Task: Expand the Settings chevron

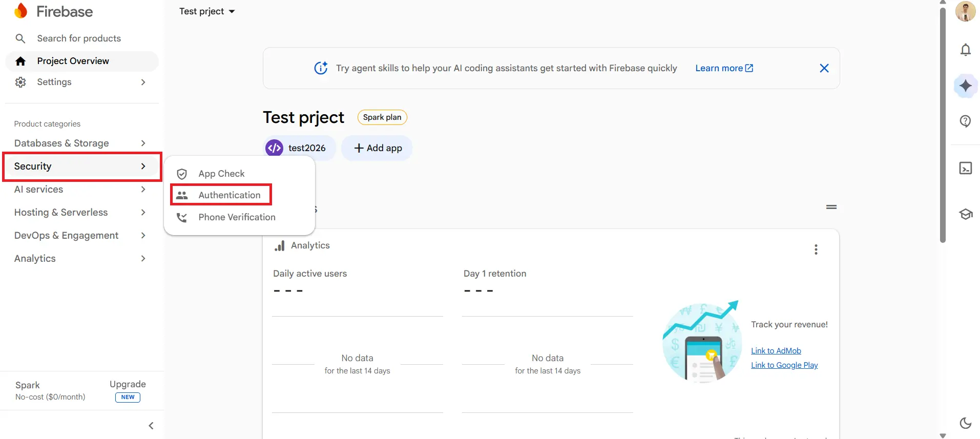Action: pyautogui.click(x=143, y=82)
